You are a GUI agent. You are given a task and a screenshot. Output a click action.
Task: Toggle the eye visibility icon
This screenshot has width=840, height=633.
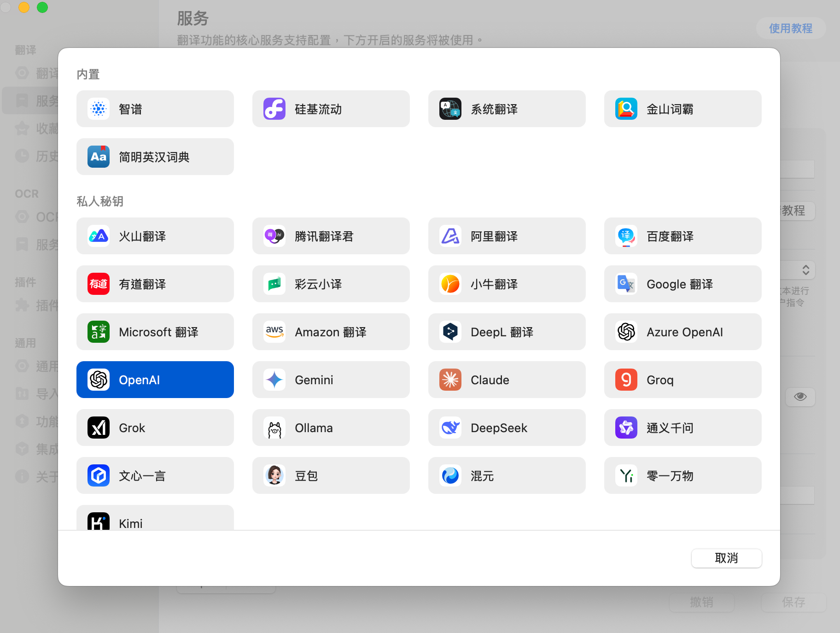(800, 397)
